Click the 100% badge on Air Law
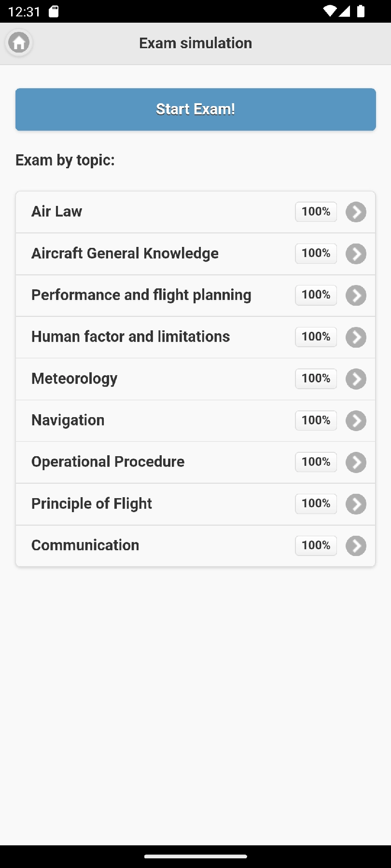 click(x=316, y=212)
